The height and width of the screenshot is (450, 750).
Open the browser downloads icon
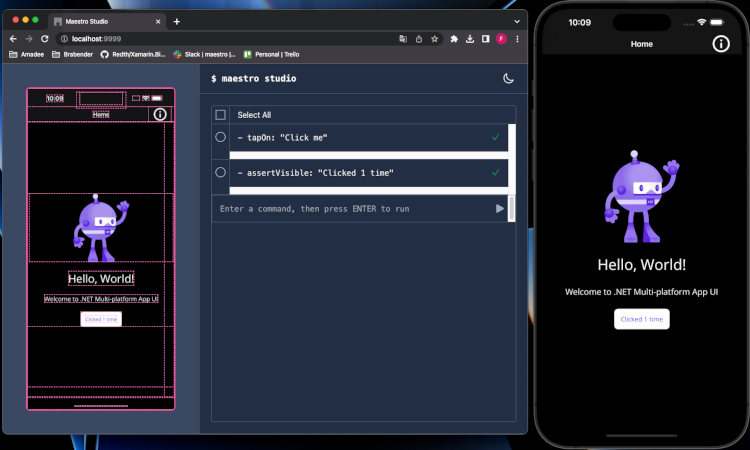tap(469, 38)
